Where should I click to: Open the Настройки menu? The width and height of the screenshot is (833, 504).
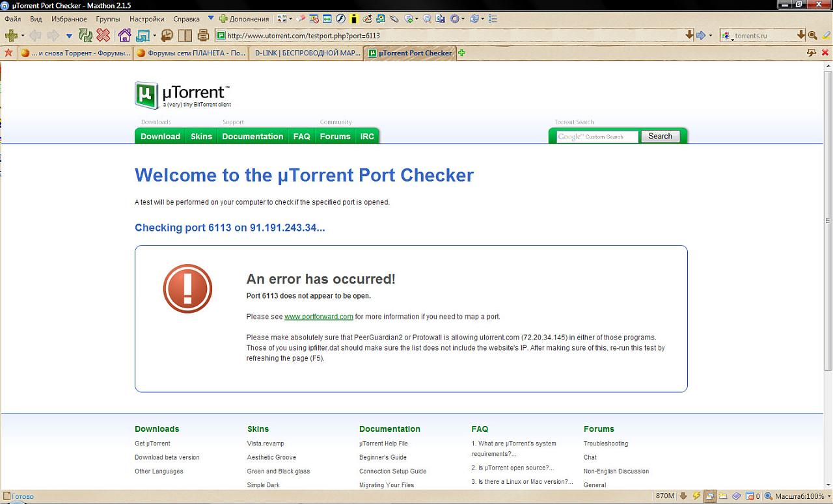click(x=146, y=19)
